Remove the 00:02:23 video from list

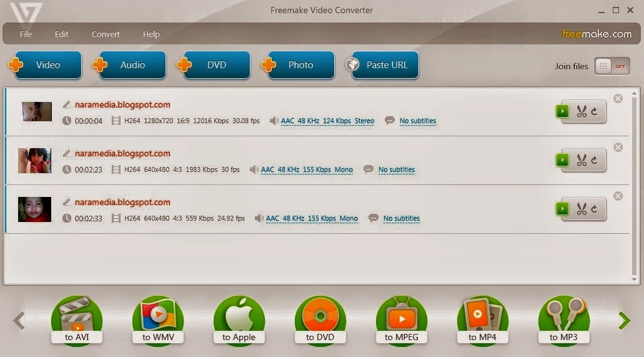pyautogui.click(x=618, y=148)
